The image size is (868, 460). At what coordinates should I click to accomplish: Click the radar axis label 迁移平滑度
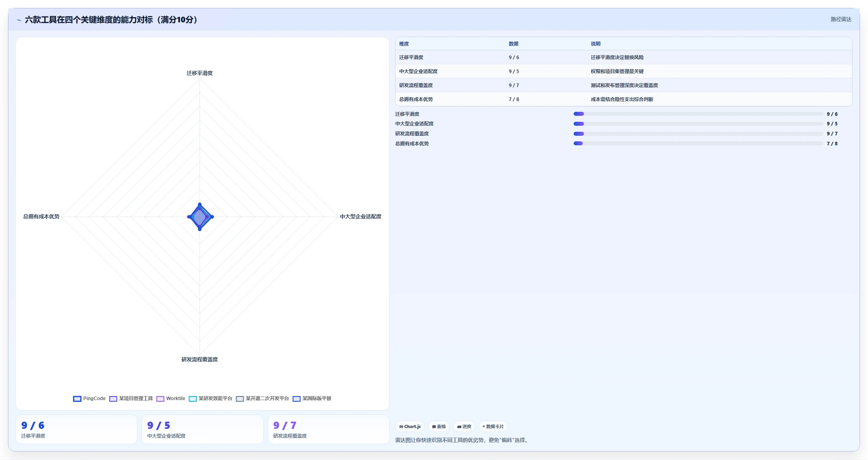pos(200,73)
